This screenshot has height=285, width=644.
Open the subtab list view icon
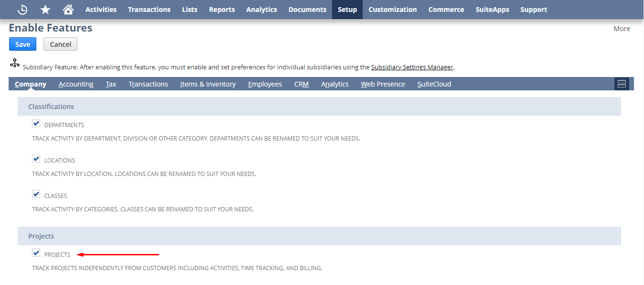pos(622,83)
